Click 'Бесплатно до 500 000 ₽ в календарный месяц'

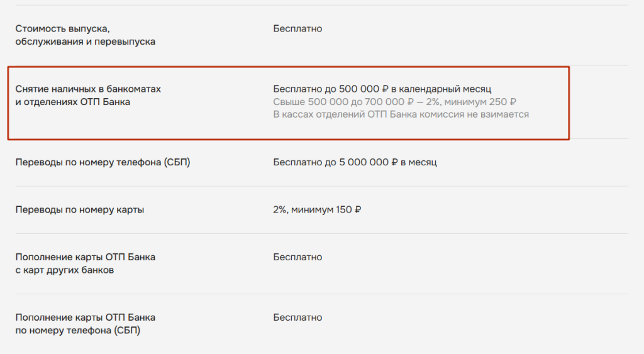[x=382, y=89]
